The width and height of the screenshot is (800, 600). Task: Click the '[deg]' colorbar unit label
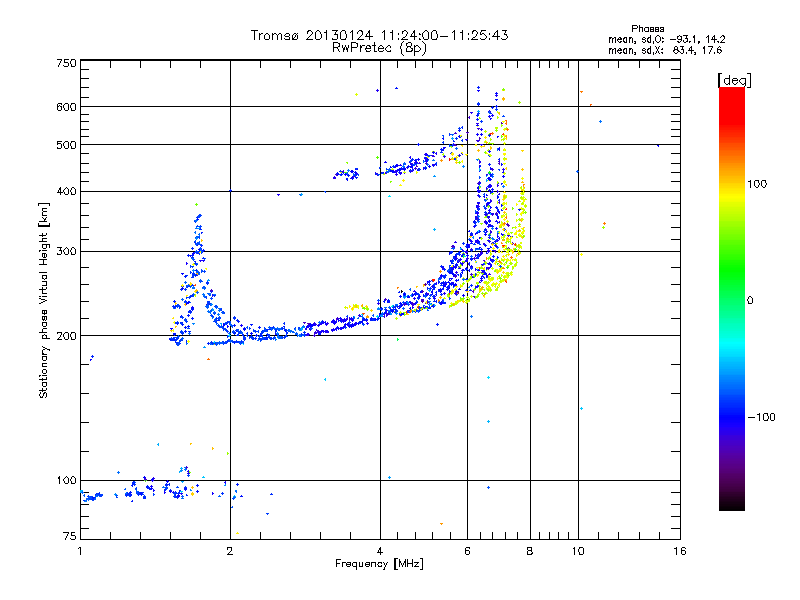click(x=734, y=80)
